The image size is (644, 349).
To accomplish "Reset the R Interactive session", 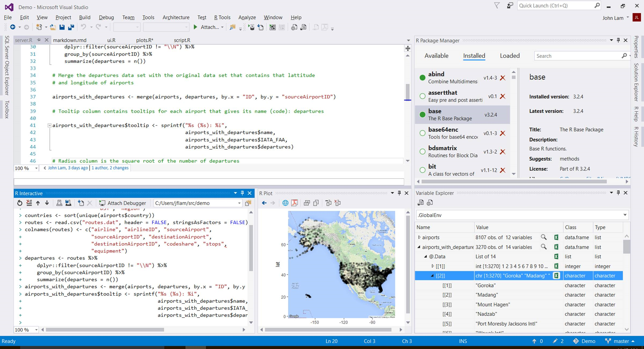I will [x=20, y=203].
